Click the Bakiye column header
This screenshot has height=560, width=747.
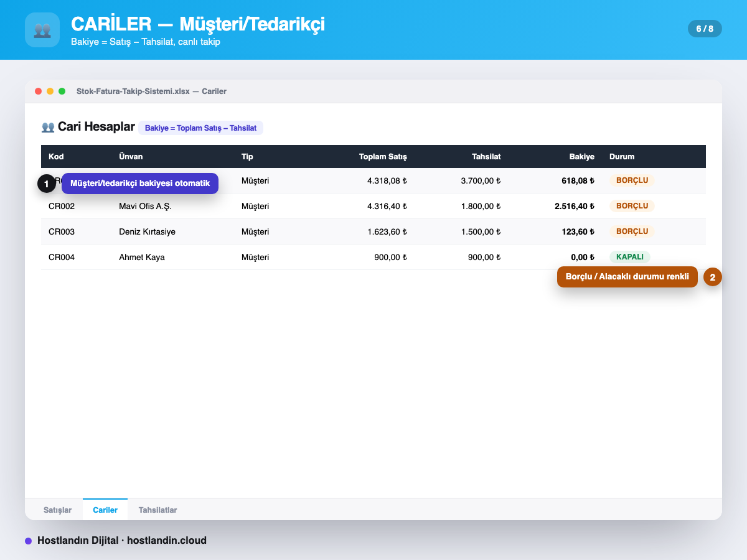[x=582, y=157]
